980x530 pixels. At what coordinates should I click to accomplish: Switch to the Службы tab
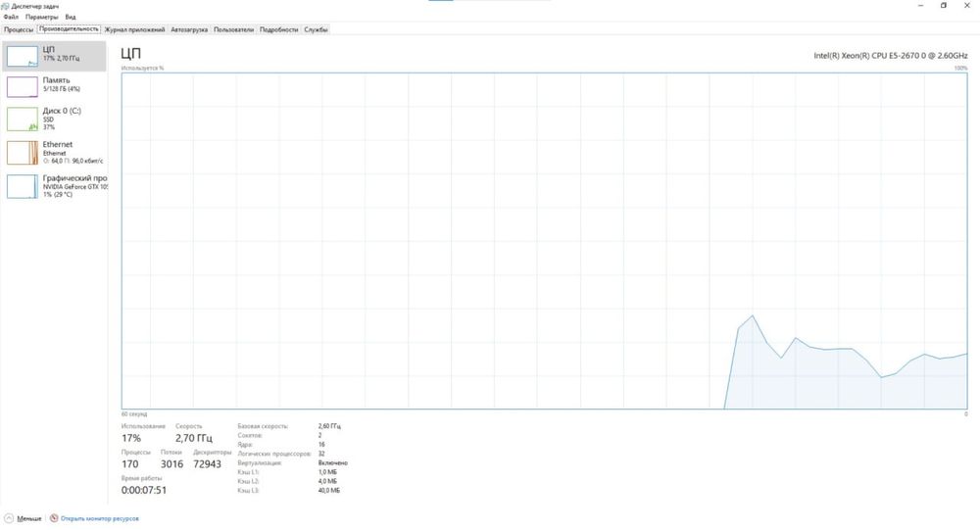click(x=316, y=29)
